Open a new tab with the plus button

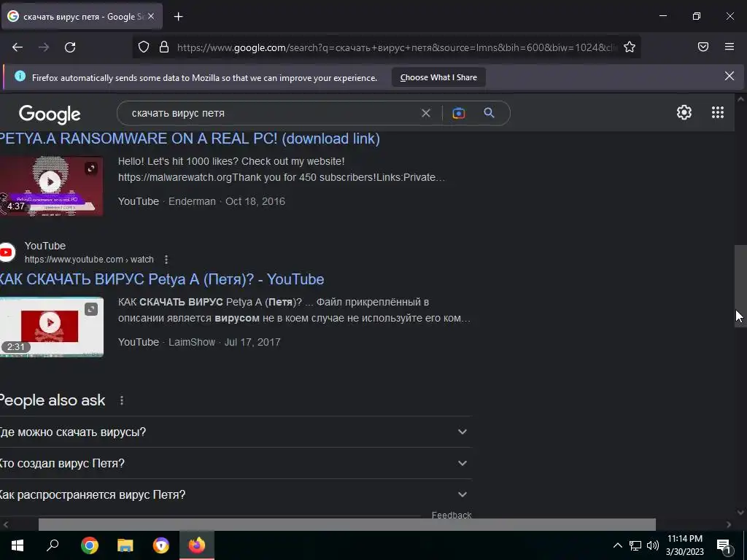(x=178, y=17)
